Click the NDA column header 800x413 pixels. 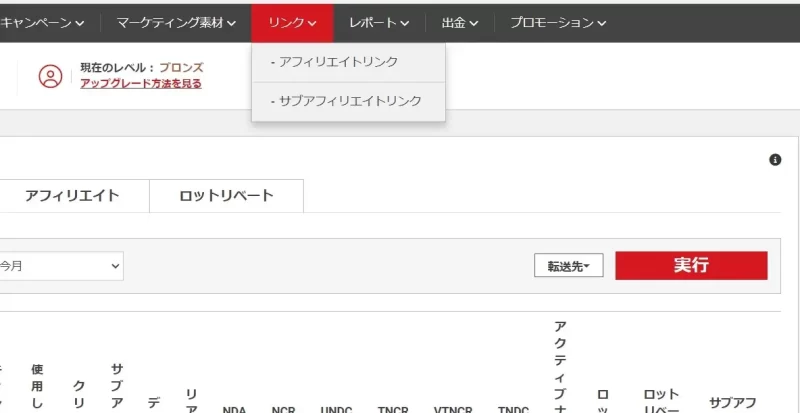point(234,409)
